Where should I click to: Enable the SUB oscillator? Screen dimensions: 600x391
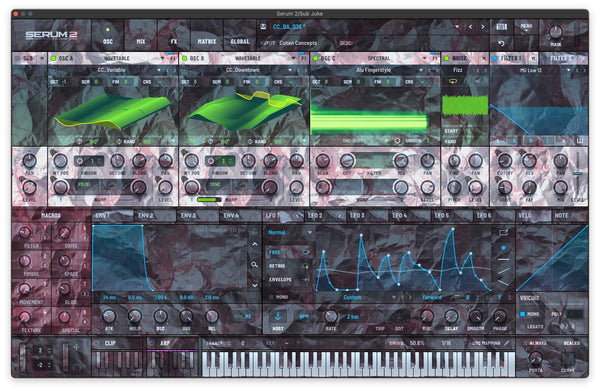[x=18, y=59]
